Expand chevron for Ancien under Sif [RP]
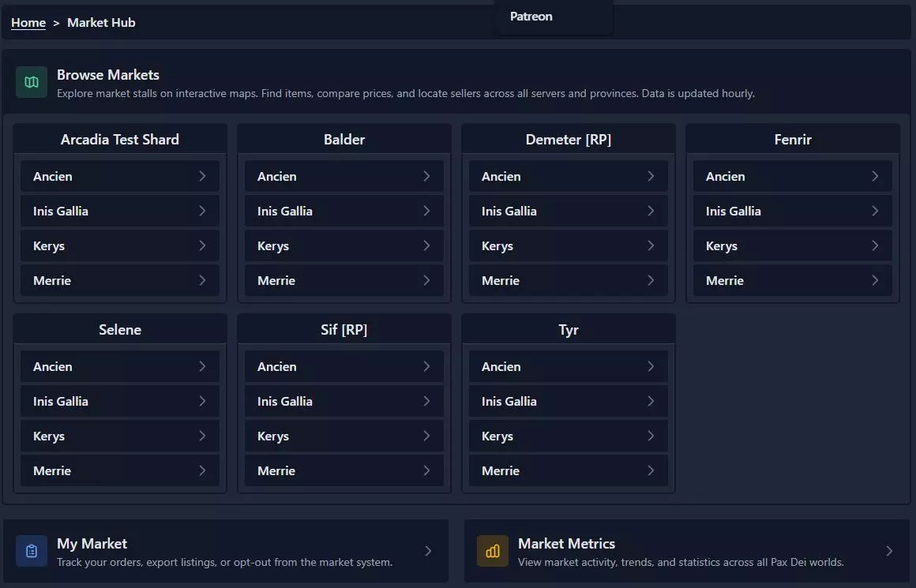The image size is (916, 588). 426,366
